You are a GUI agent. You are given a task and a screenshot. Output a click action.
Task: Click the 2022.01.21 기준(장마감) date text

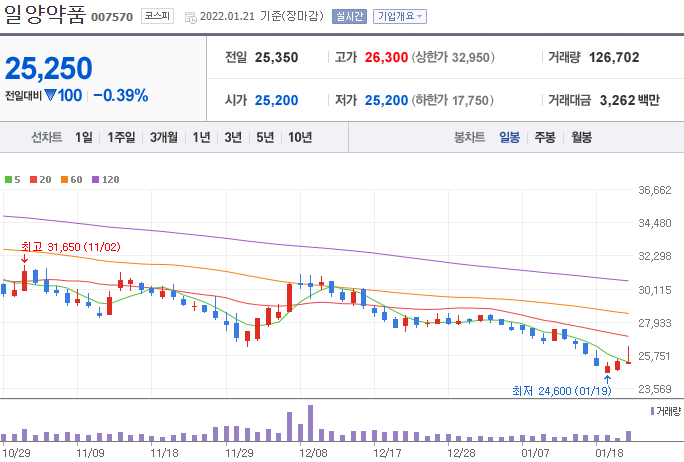(262, 17)
